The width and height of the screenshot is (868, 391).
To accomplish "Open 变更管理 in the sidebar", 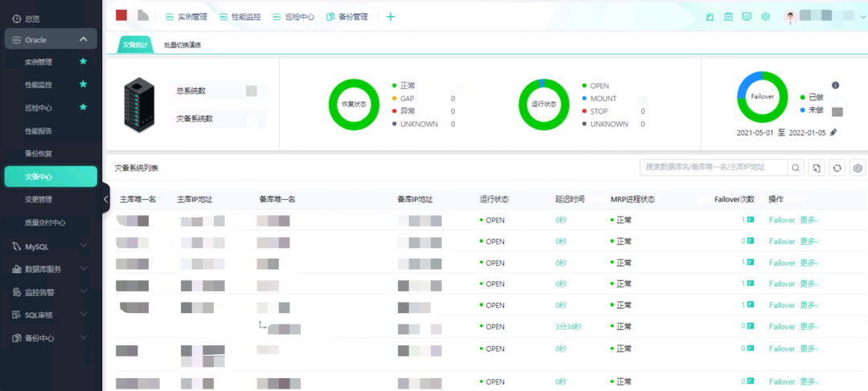I will [x=39, y=199].
